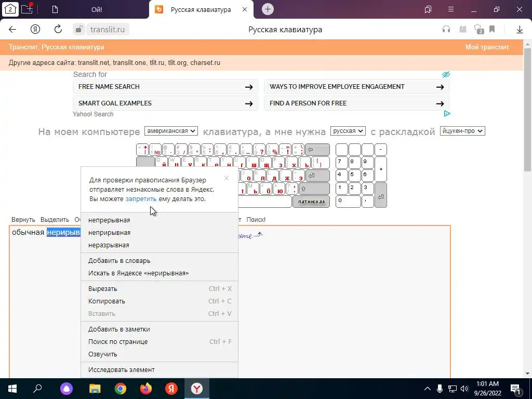Open SMART GOAL EXAMPLES ad link
Screen dimensions: 532x399
pyautogui.click(x=166, y=103)
